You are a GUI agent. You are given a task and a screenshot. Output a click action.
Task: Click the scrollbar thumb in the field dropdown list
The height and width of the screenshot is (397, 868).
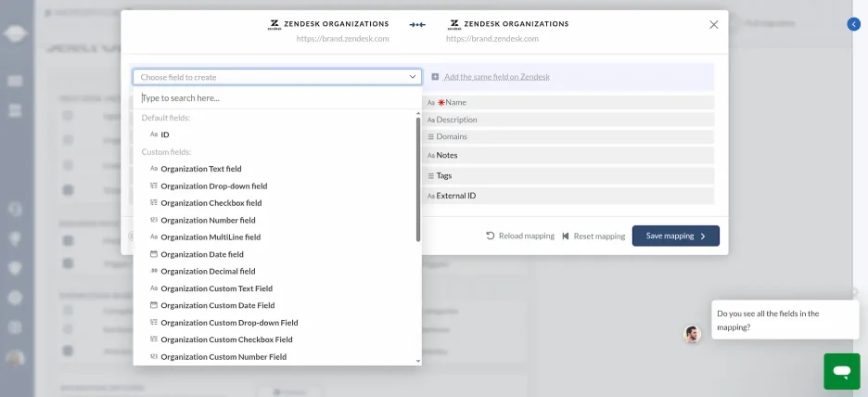(x=418, y=179)
